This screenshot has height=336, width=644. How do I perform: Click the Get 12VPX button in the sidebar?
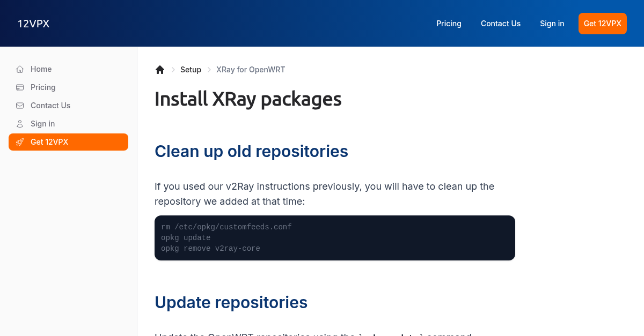[x=68, y=142]
